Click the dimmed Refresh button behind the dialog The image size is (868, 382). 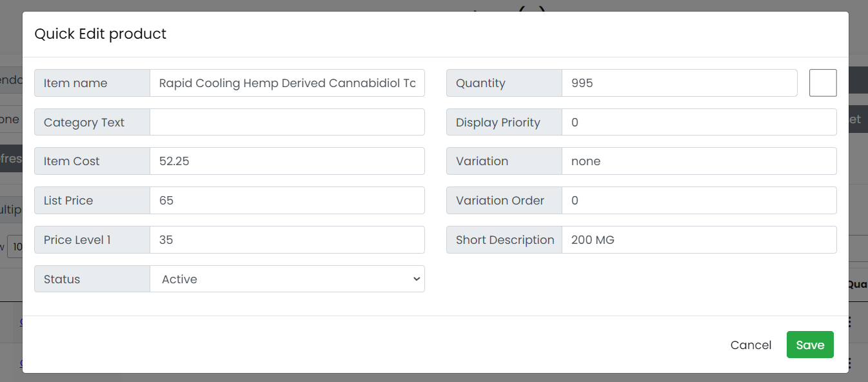[10, 159]
